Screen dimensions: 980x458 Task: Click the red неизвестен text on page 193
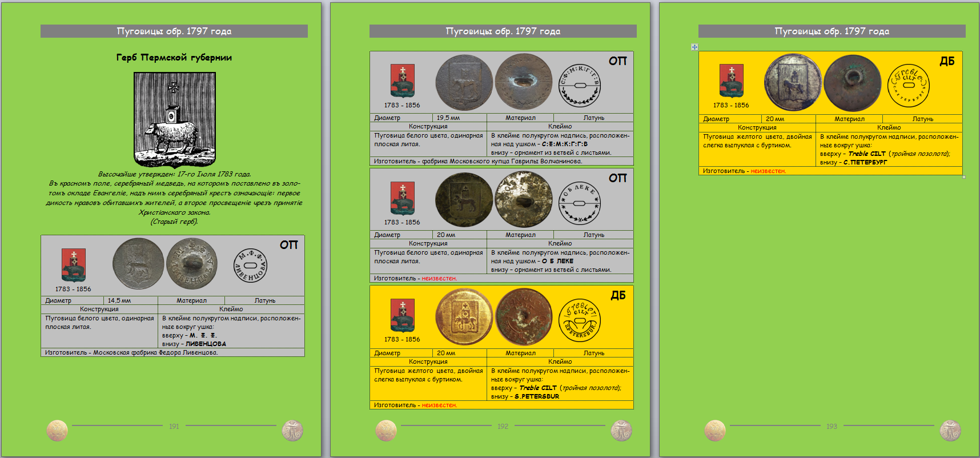[768, 171]
